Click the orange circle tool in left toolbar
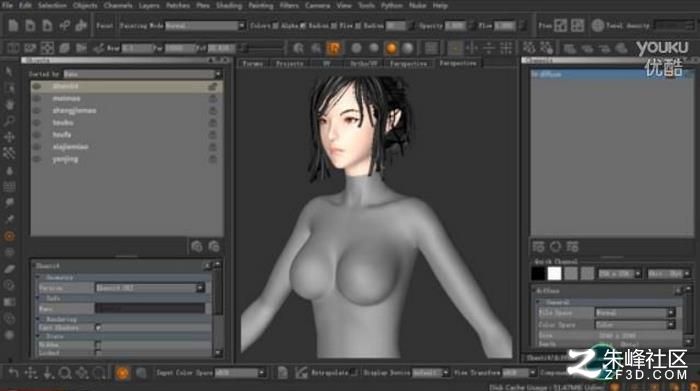The height and width of the screenshot is (391, 700). pyautogui.click(x=9, y=236)
